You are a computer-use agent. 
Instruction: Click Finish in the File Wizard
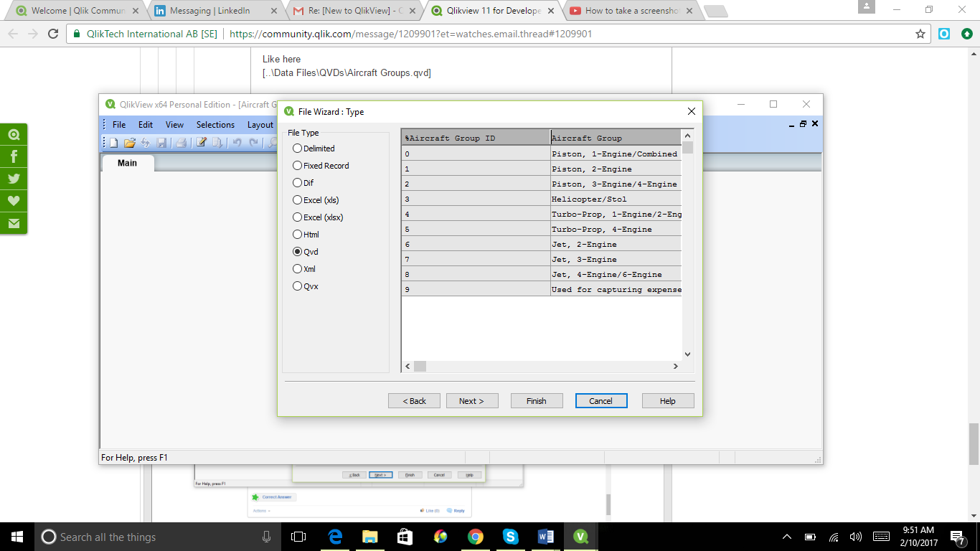pos(537,401)
